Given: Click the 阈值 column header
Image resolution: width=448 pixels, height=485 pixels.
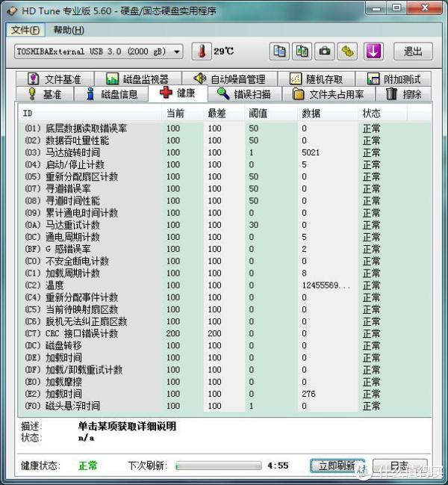Looking at the screenshot, I should (270, 113).
